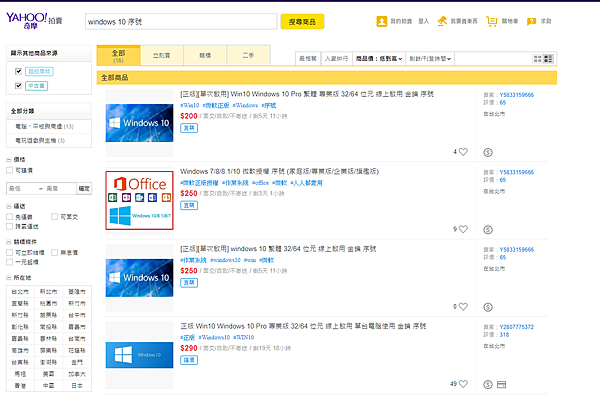Select the 全部 (16) tab

point(118,55)
